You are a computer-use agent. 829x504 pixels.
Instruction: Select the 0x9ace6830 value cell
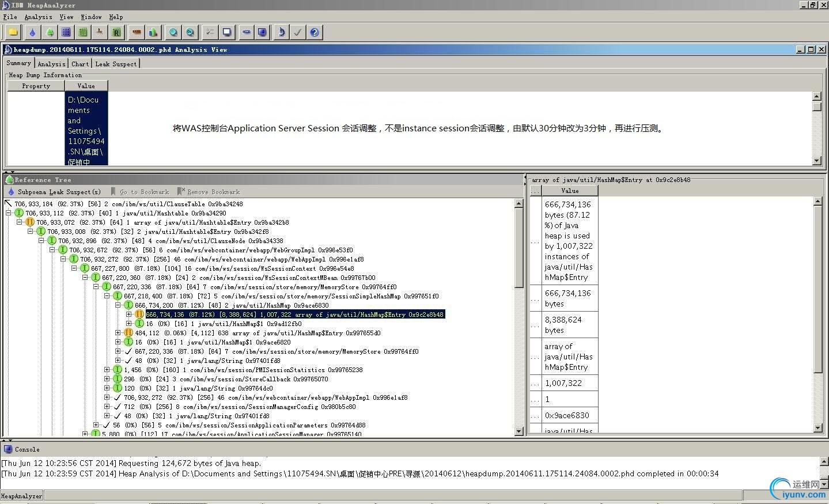point(570,415)
